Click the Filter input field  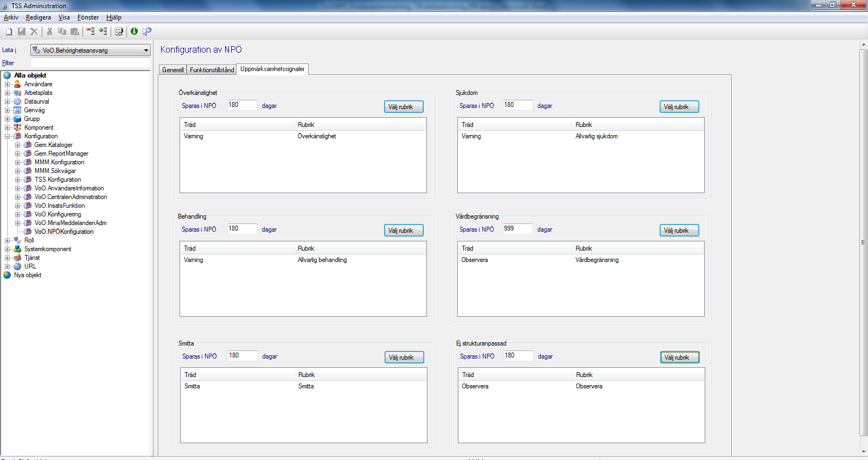click(90, 63)
